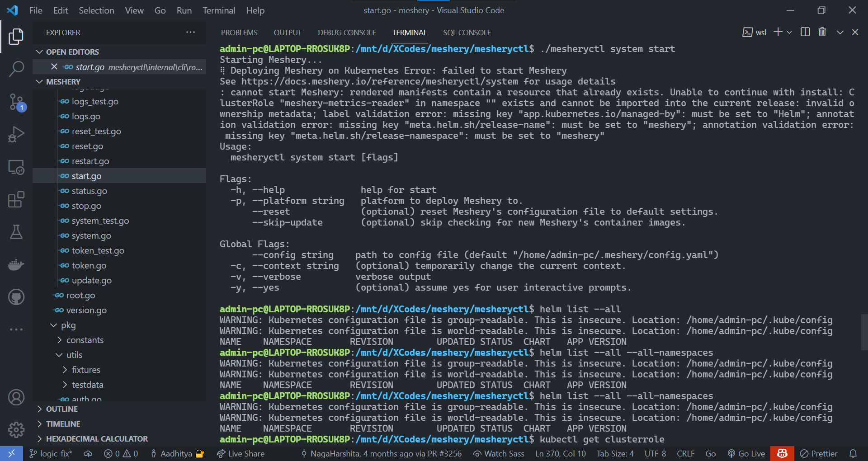The image size is (868, 461).
Task: Open the Remote Explorer
Action: (16, 167)
